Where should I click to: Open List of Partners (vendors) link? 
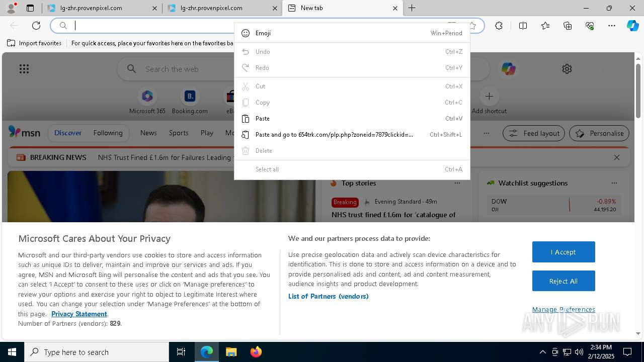point(328,296)
